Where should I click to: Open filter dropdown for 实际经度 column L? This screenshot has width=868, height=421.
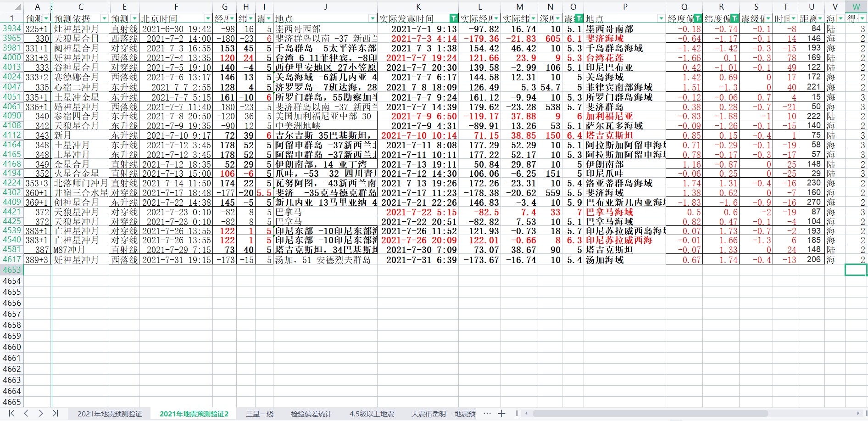(x=496, y=18)
